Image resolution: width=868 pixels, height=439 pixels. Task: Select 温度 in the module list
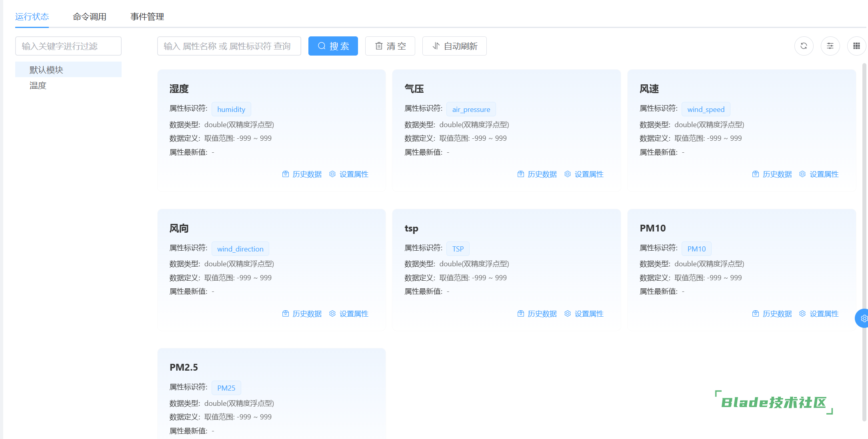click(38, 86)
